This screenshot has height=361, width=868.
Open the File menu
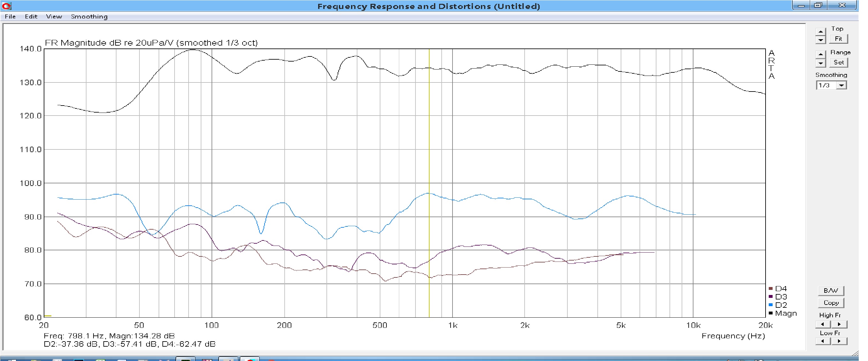(x=10, y=17)
